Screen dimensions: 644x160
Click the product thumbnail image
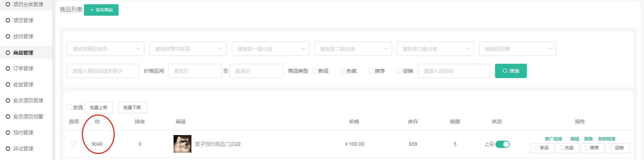coord(183,144)
